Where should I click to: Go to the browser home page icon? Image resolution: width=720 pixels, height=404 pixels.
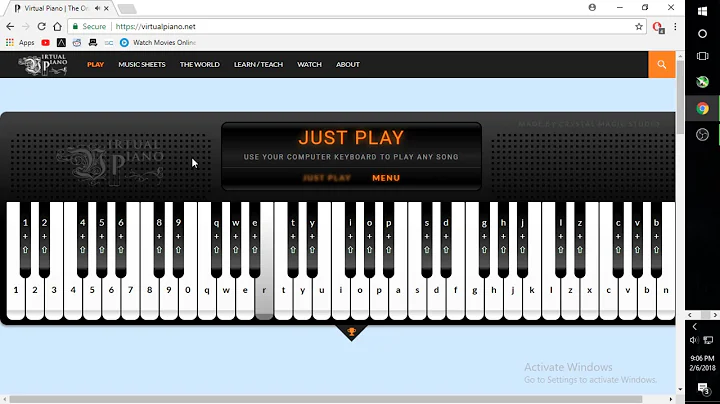click(57, 27)
